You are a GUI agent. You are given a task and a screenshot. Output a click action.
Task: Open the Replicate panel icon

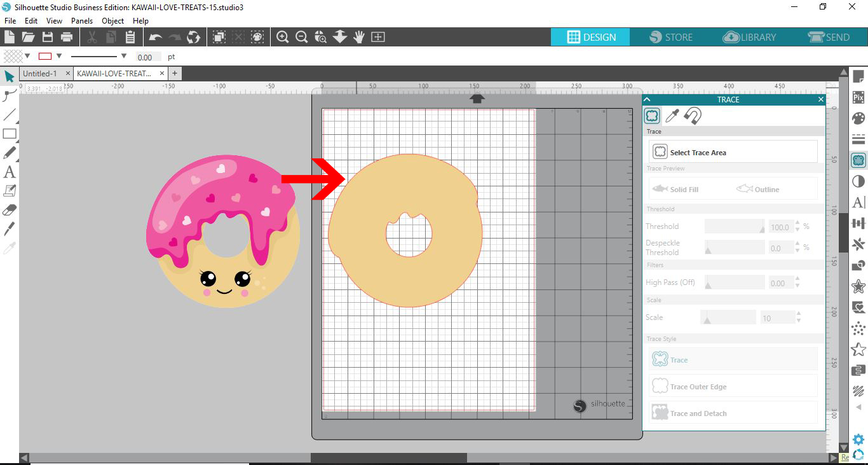click(858, 244)
